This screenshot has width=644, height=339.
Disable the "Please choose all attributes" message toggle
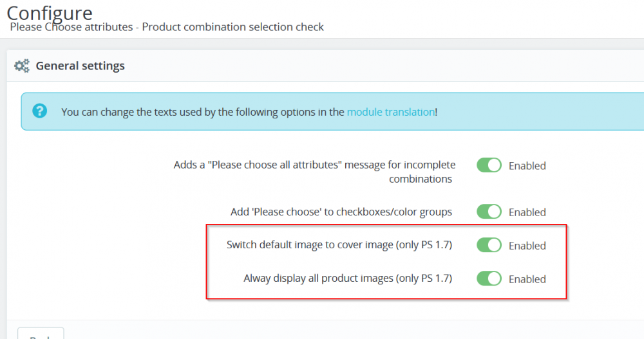coord(489,165)
